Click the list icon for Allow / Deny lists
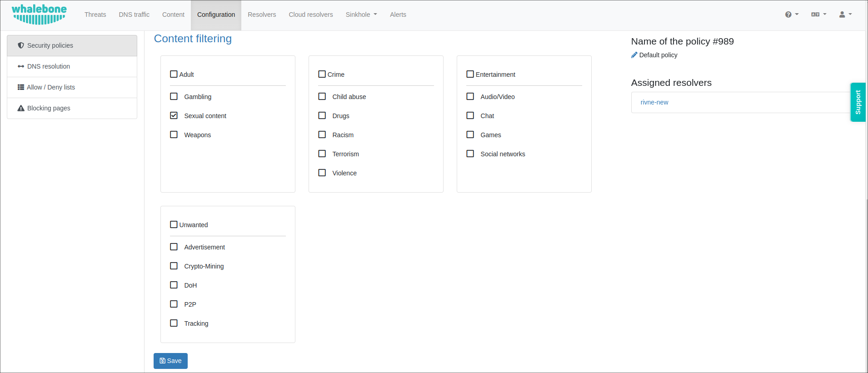The width and height of the screenshot is (868, 373). coord(21,87)
